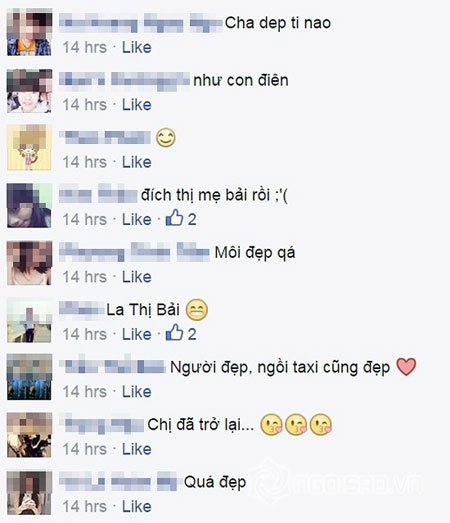The height and width of the screenshot is (523, 450).
Task: Click the blurred name on the 'Môi đẹp qá' comment
Action: pos(134,252)
